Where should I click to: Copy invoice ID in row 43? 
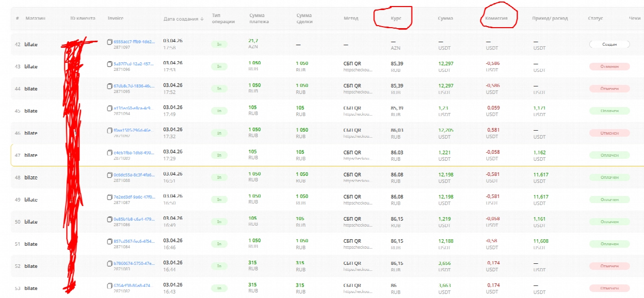coord(110,64)
